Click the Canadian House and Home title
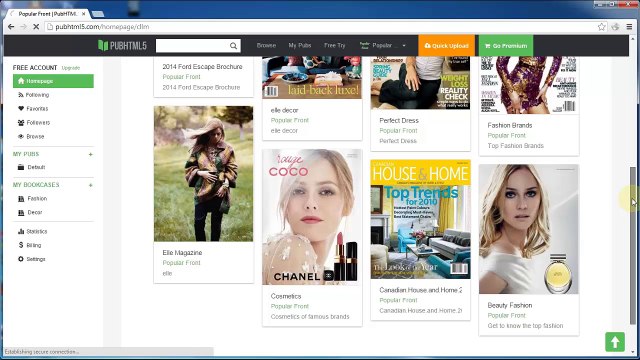Viewport: 640px width, 360px height. (x=420, y=290)
